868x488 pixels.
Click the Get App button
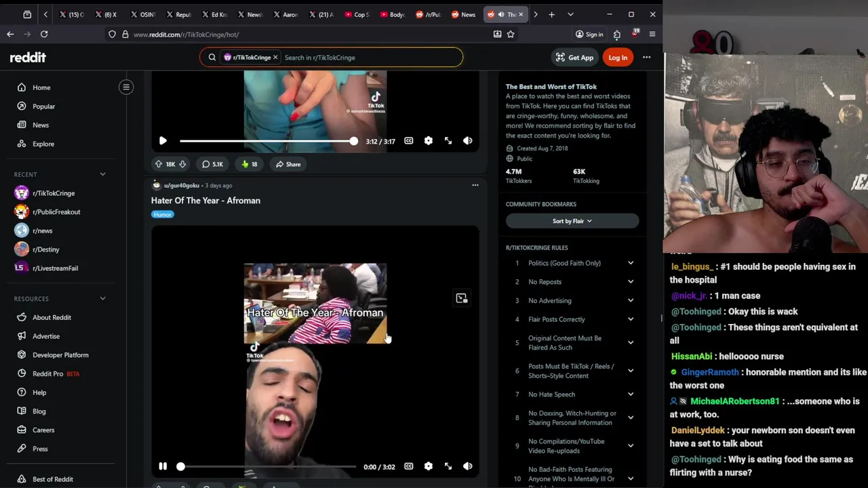click(x=574, y=58)
